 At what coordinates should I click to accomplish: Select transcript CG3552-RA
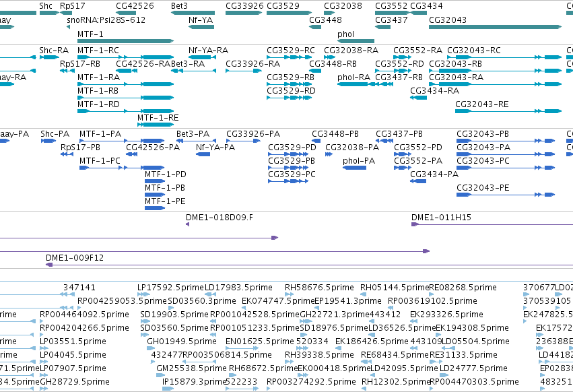[x=403, y=57]
